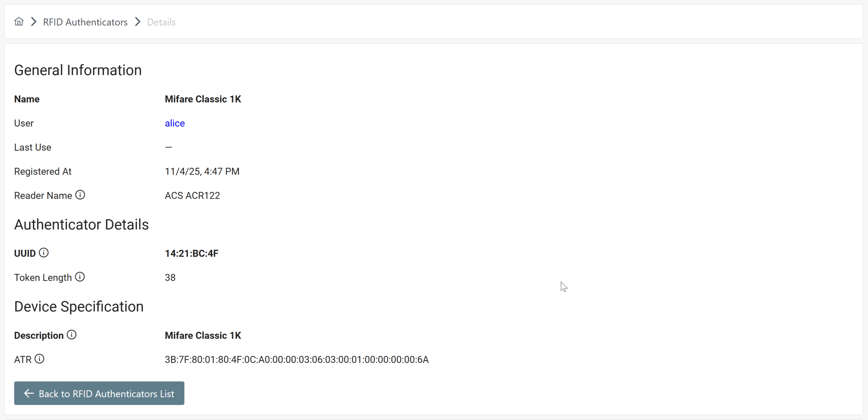Click the ATR info icon
Viewport: 868px width, 420px height.
point(39,359)
